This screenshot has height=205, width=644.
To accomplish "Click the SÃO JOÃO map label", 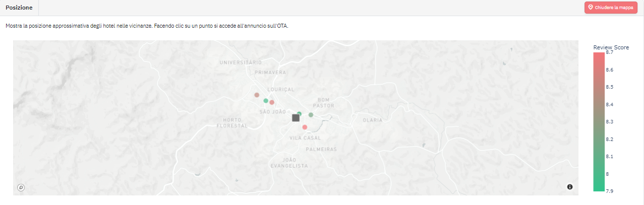I will [x=272, y=111].
